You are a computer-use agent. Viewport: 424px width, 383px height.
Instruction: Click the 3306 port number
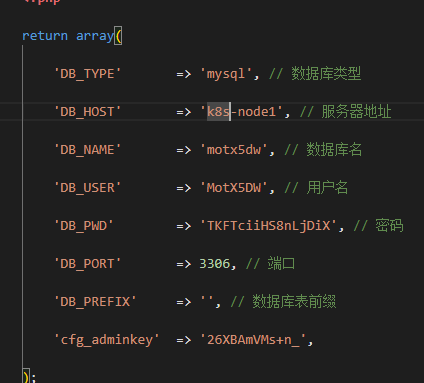[214, 264]
